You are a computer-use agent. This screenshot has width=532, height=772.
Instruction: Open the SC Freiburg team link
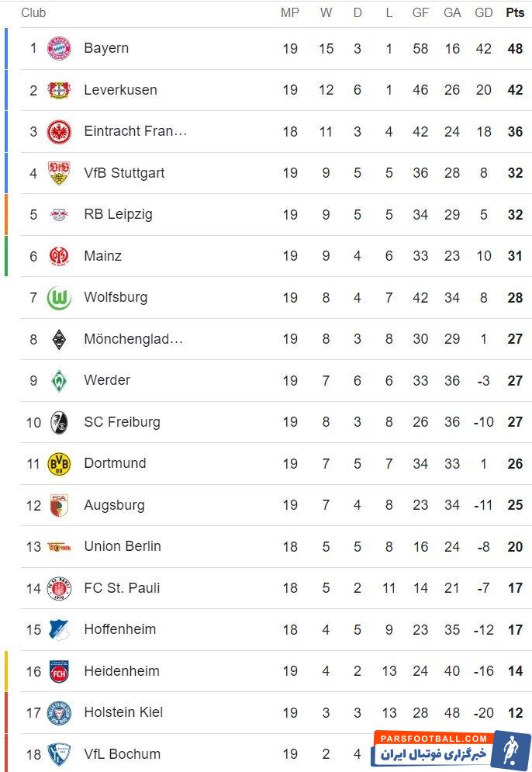coord(122,422)
